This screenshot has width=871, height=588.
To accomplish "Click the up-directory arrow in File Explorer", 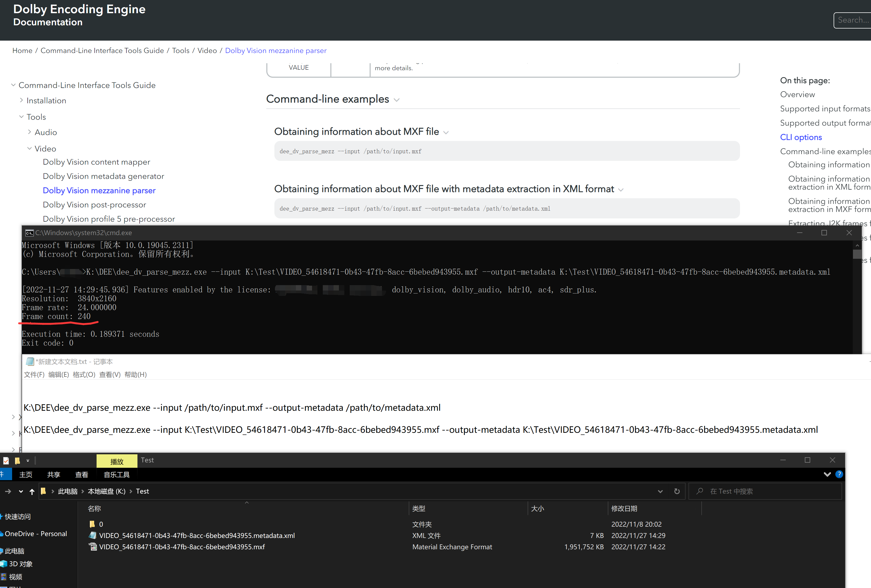I will click(32, 492).
